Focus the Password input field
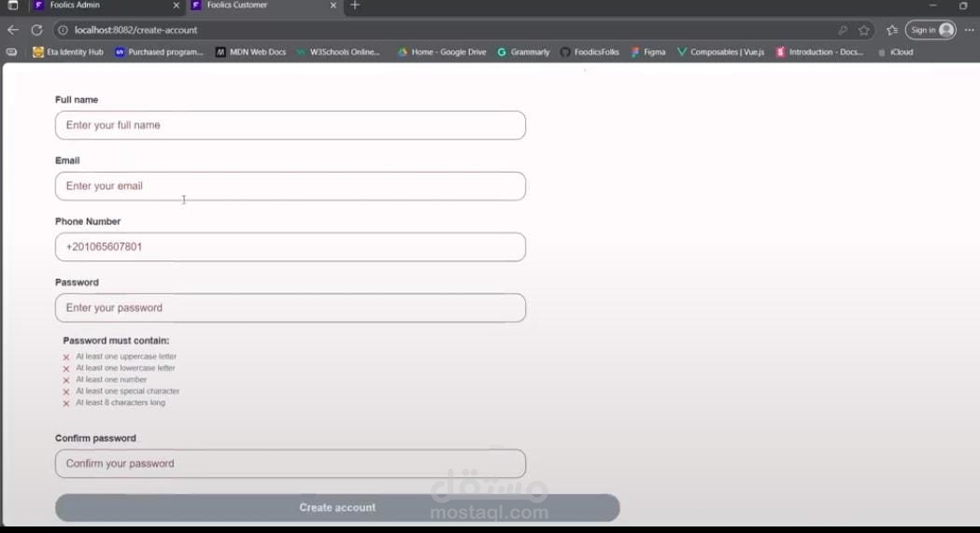The image size is (980, 533). (x=290, y=308)
